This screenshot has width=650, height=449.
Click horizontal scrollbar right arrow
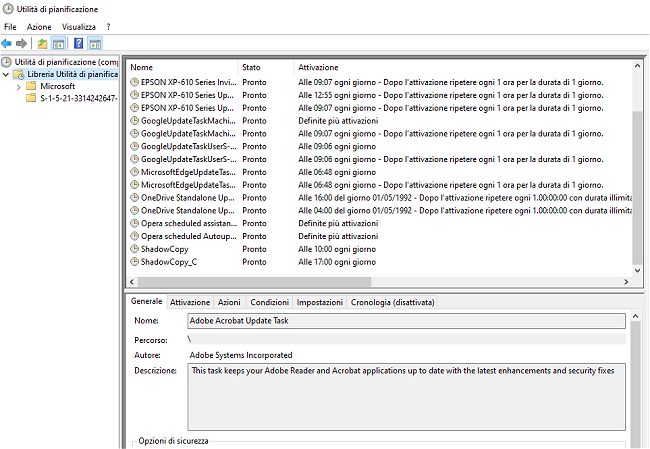pos(626,282)
